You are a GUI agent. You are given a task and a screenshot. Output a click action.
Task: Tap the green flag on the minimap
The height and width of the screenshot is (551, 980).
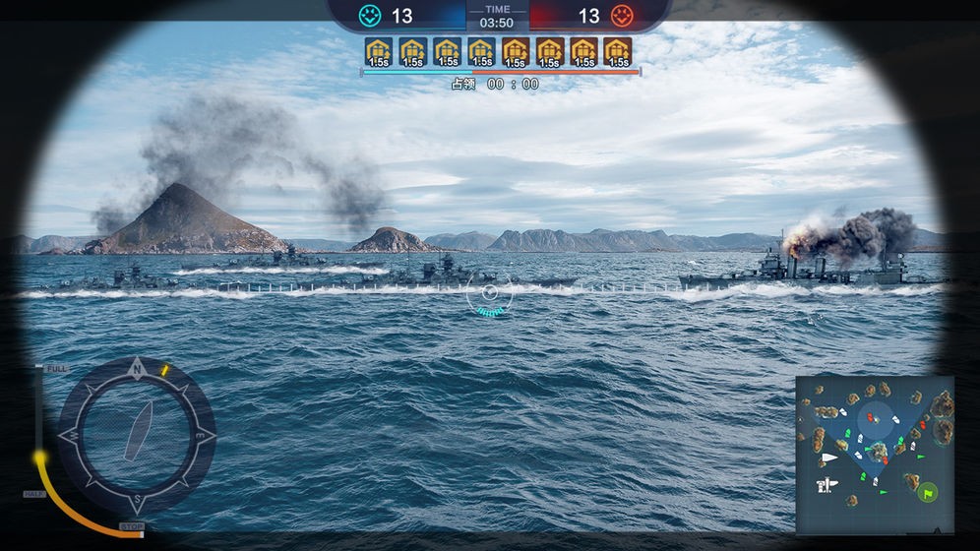pos(928,491)
